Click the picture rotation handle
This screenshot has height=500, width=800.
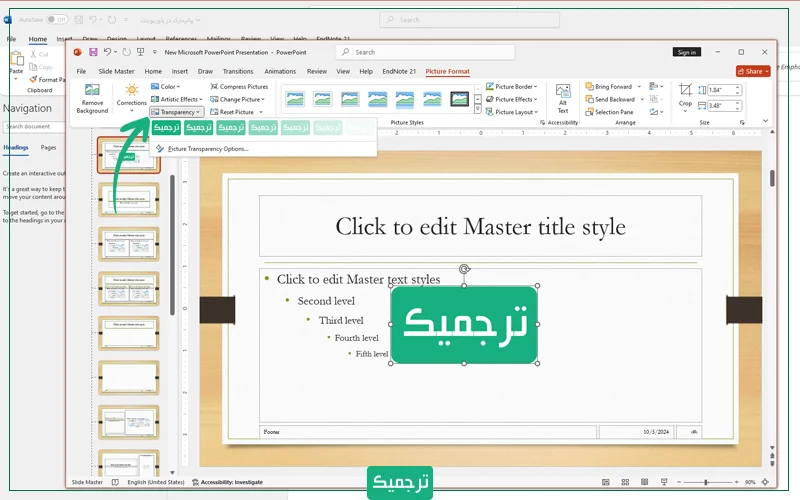(464, 269)
